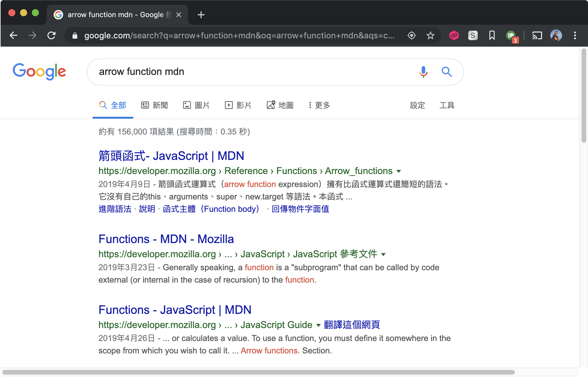
Task: Click the green URL ending in JavaScript 參考文件
Action: click(238, 254)
